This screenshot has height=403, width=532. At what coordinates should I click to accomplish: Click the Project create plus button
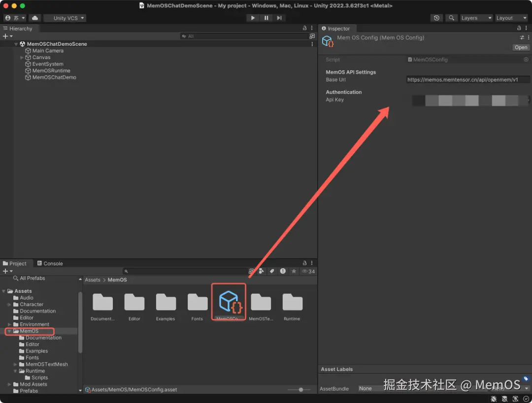[7, 271]
